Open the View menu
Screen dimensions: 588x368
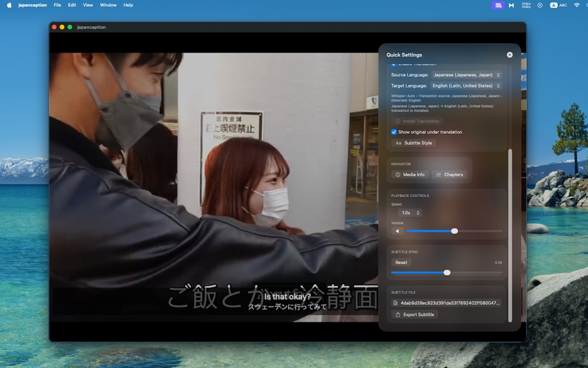pos(88,5)
